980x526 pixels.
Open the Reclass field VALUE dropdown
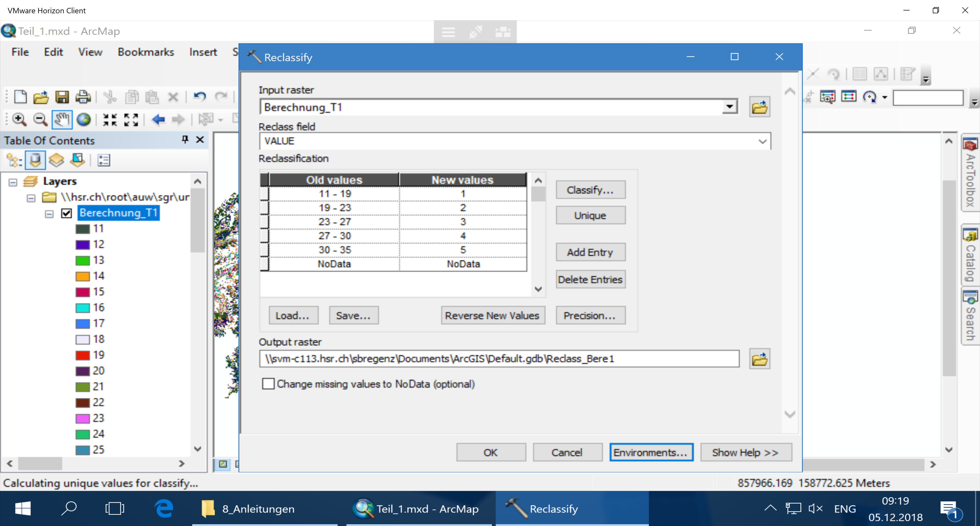pos(762,141)
